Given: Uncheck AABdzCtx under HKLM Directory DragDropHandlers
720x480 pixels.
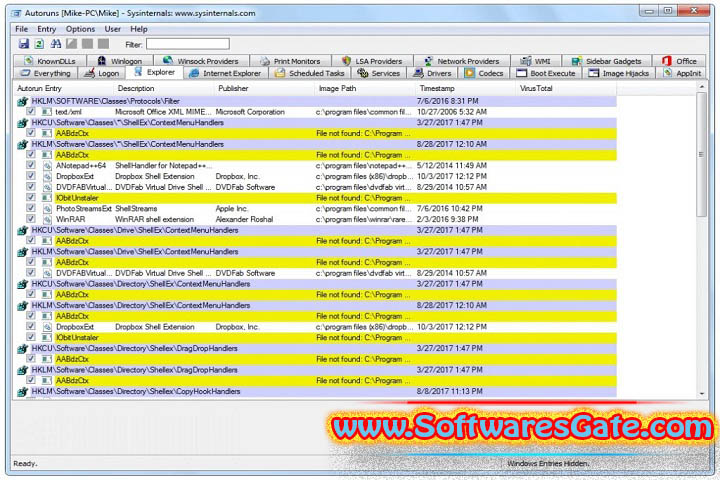Looking at the screenshot, I should click(31, 380).
